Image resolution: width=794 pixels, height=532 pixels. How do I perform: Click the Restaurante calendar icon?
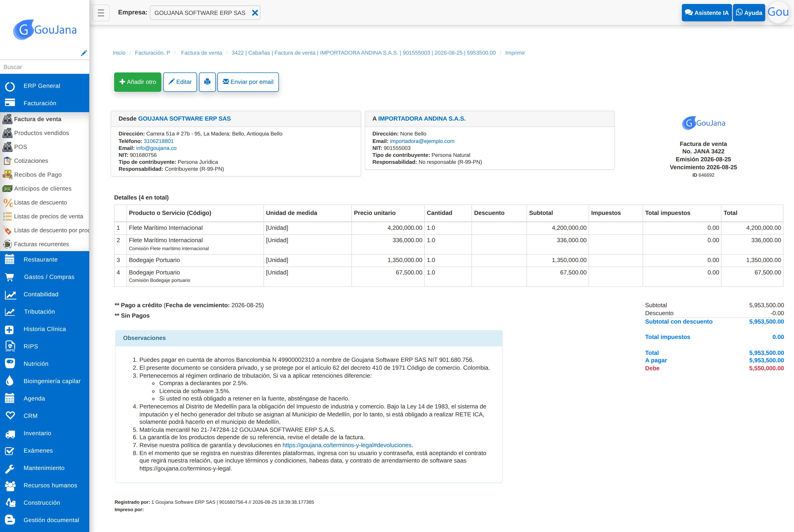click(x=9, y=260)
